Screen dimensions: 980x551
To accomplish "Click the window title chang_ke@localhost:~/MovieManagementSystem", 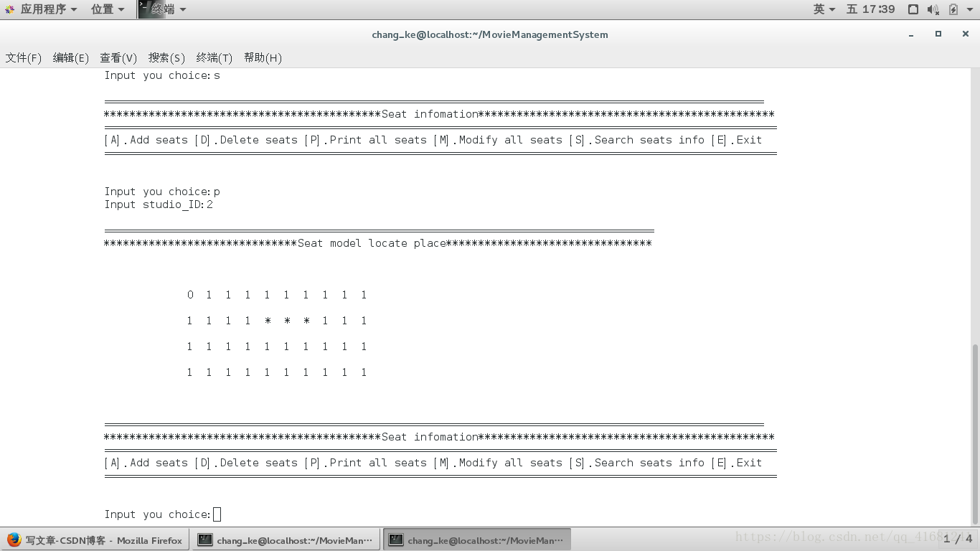I will tap(490, 34).
